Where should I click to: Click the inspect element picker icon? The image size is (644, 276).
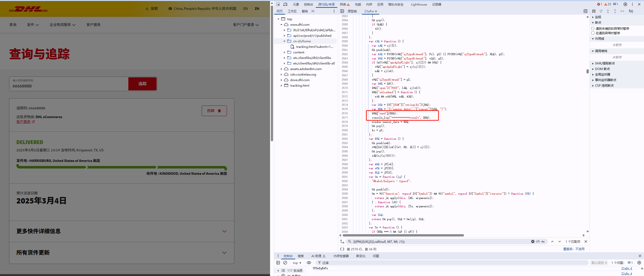278,4
